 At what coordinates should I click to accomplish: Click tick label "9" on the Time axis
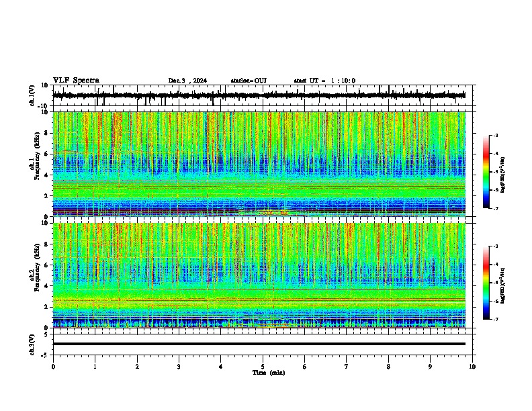click(430, 367)
